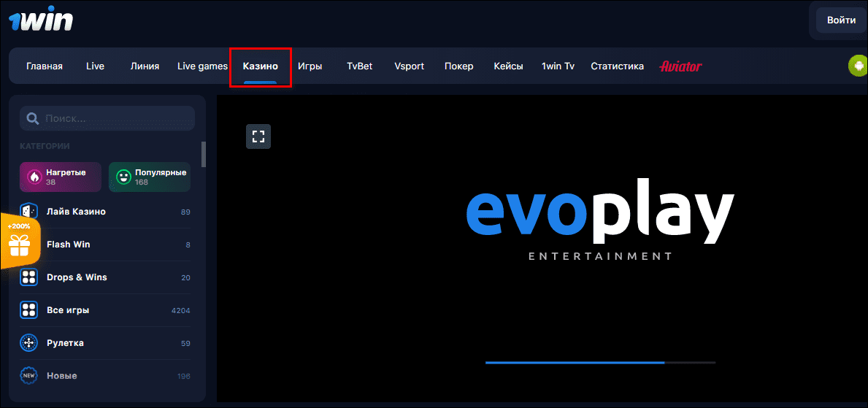
Task: Open the Рулетка category
Action: pyautogui.click(x=105, y=343)
